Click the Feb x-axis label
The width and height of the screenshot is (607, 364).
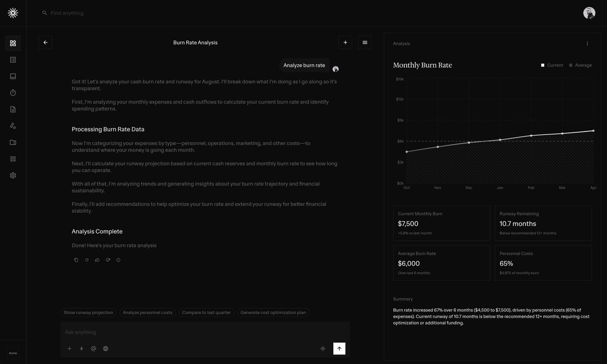point(531,188)
